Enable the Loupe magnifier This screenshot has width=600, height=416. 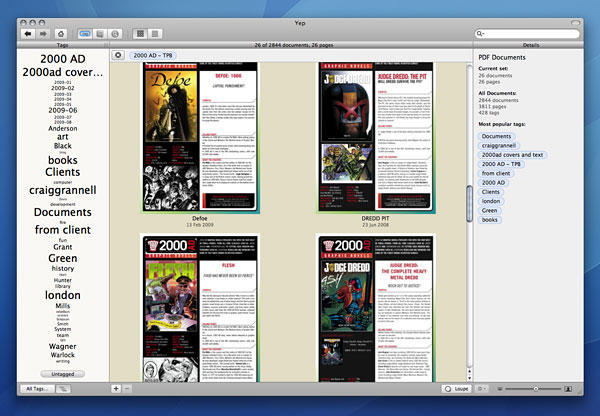pos(455,387)
